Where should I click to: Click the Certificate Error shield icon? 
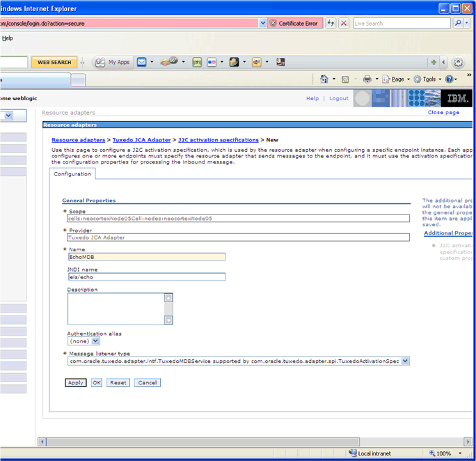point(273,23)
